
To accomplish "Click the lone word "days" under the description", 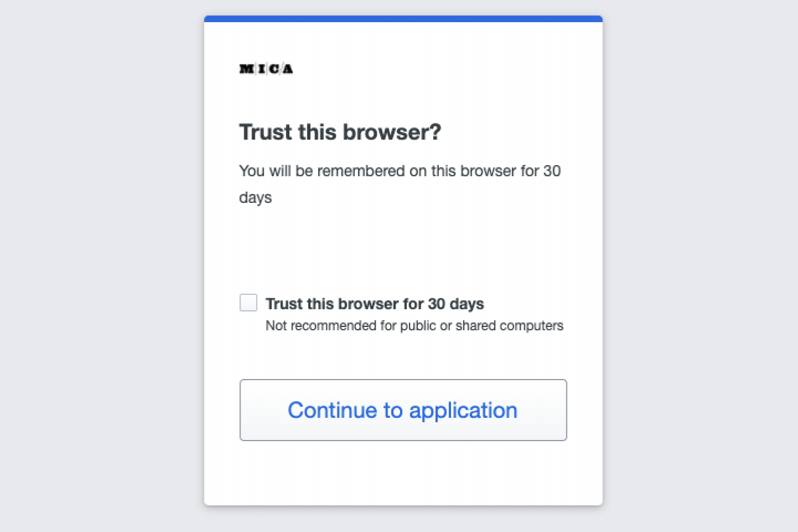I will click(x=255, y=198).
